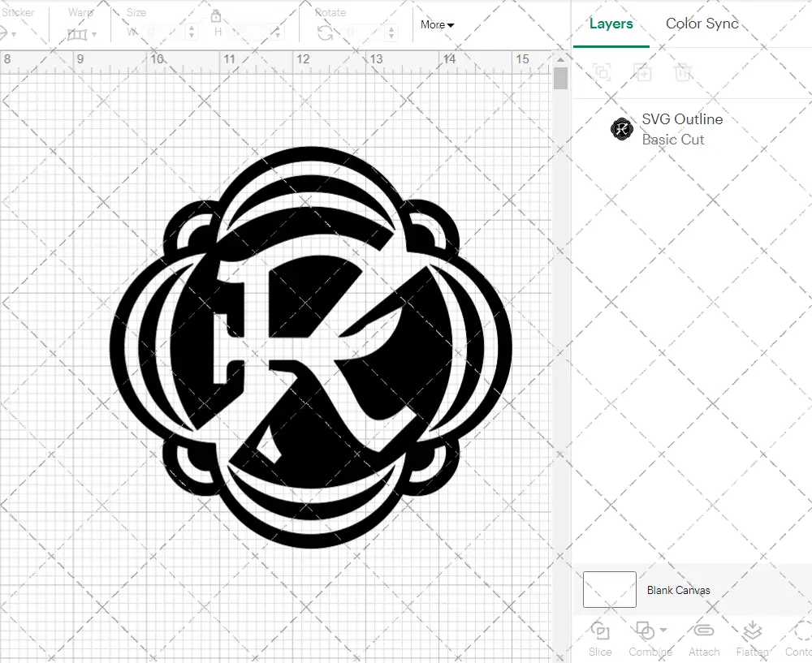Click the Blank Canvas color swatch
The height and width of the screenshot is (663, 812).
pyautogui.click(x=609, y=589)
